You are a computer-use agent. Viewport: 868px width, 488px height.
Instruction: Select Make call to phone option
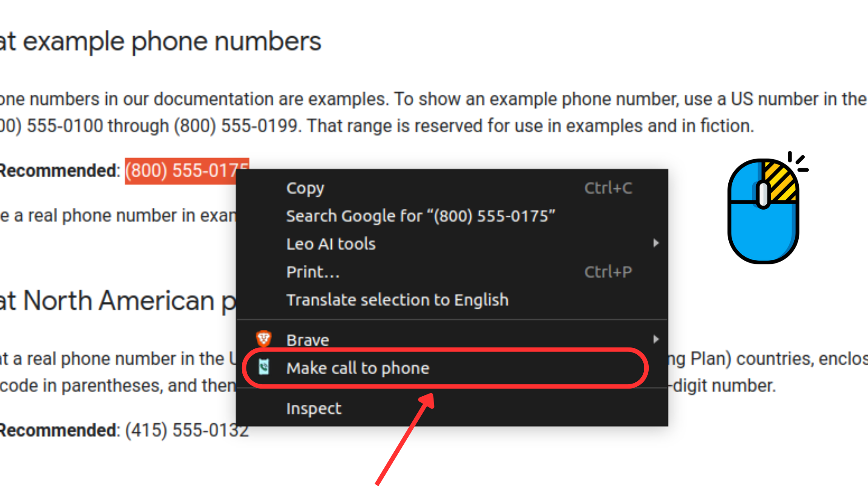pos(358,368)
